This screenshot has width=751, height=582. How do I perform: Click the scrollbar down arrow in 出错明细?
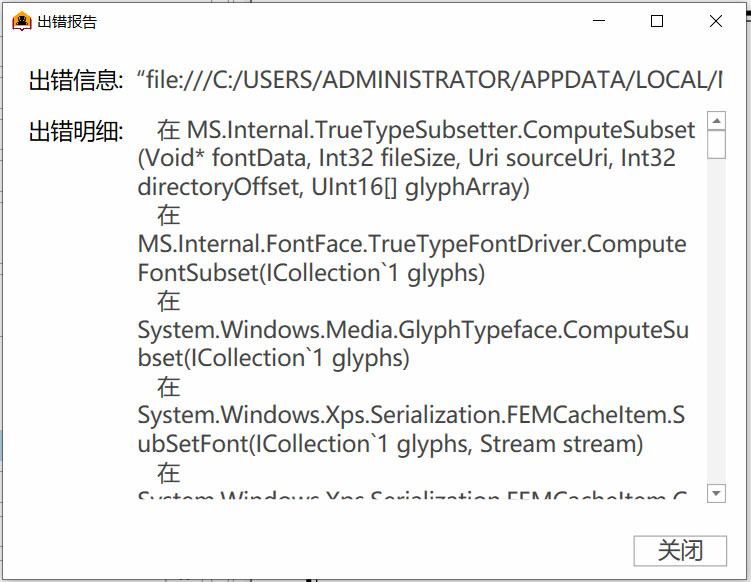coord(717,493)
